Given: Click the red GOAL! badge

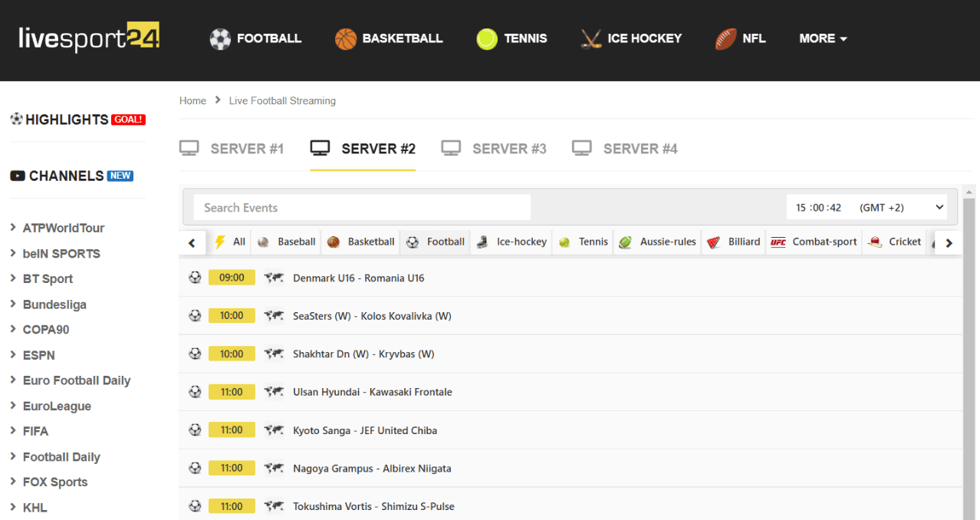Looking at the screenshot, I should pyautogui.click(x=128, y=120).
